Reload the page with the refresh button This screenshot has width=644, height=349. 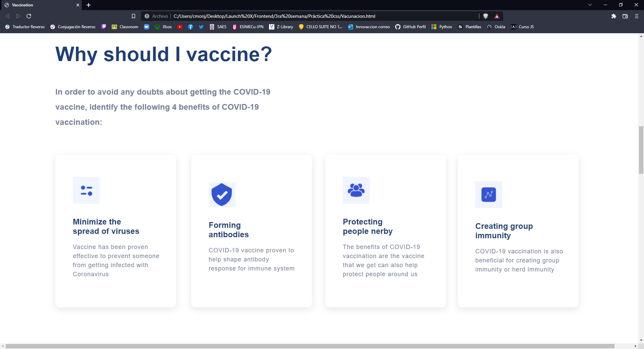click(x=29, y=16)
